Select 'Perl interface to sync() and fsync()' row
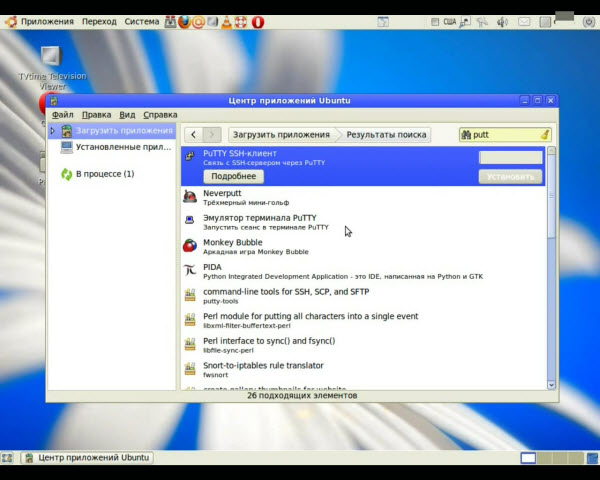This screenshot has width=600, height=480. click(363, 345)
